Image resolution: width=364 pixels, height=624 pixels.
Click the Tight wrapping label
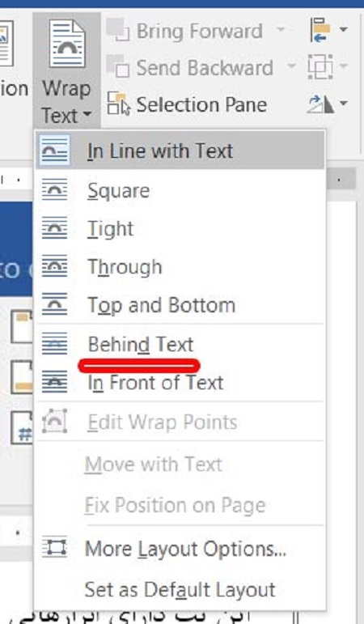click(111, 229)
